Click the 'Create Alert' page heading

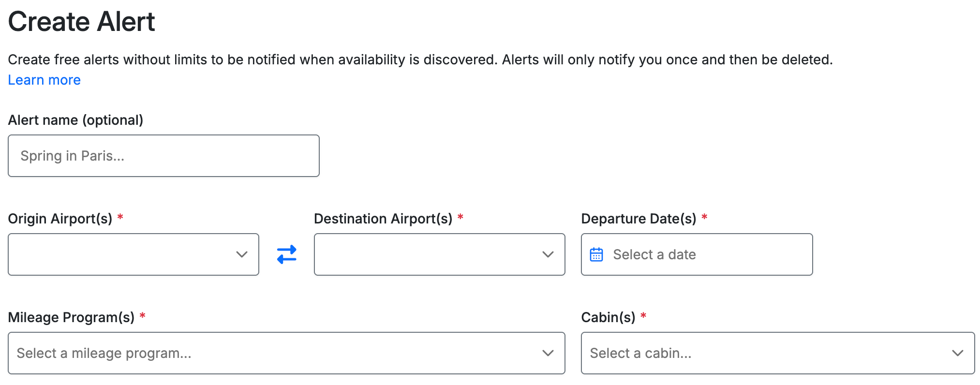pos(81,22)
